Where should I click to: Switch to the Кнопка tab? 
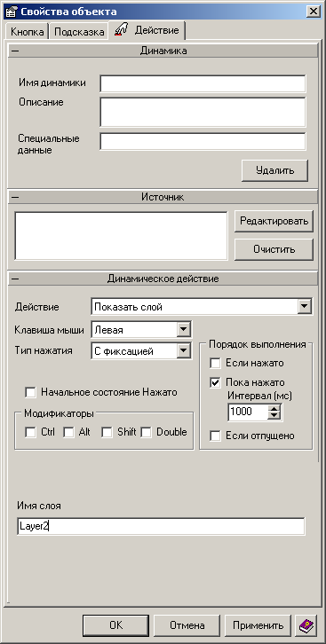coord(28,32)
